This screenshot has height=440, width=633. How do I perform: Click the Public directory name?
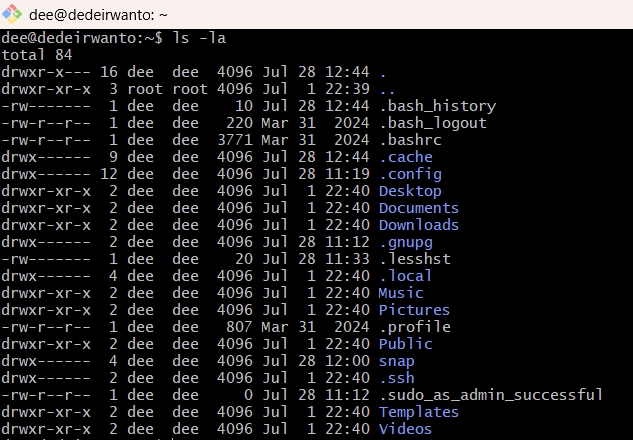405,344
